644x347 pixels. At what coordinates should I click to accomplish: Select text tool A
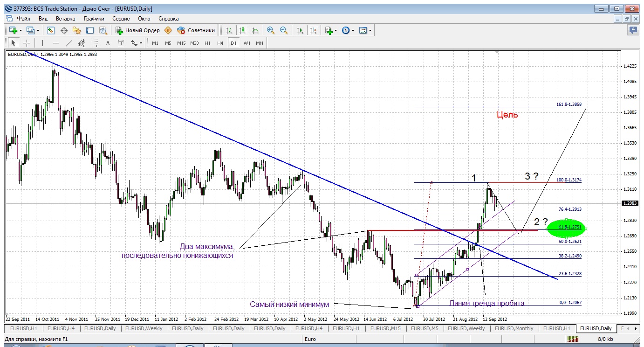[108, 43]
